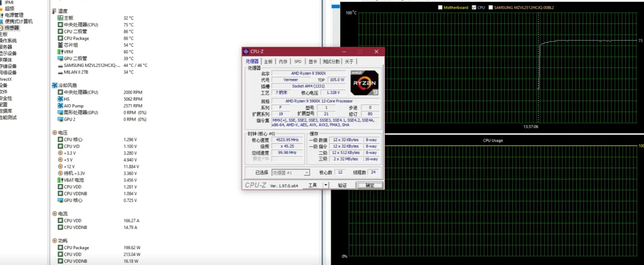644x265 pixels.
Task: Click the voltage icon beside 电压 heading
Action: [54, 132]
